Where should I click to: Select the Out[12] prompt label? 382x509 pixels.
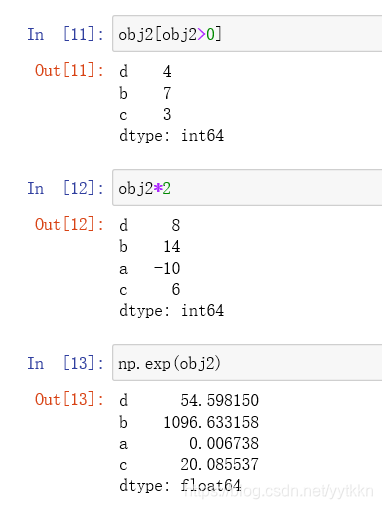69,224
